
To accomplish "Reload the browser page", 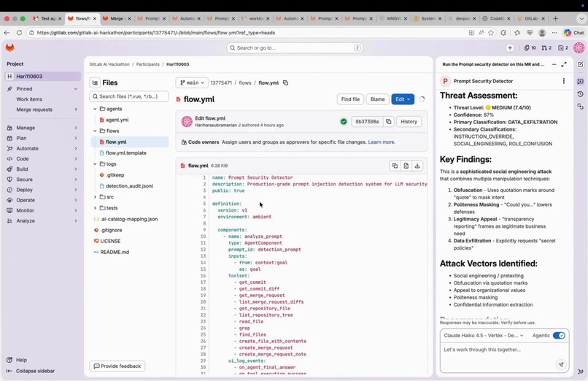I will pos(19,33).
